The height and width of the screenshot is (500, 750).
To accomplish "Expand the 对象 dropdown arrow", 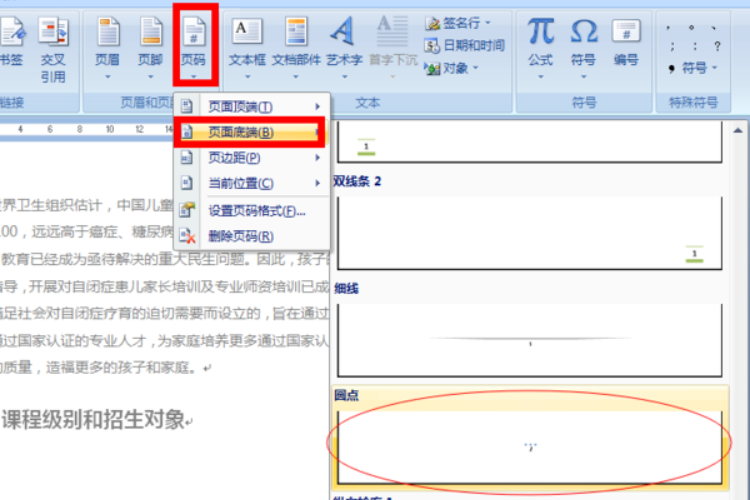I will [x=475, y=68].
